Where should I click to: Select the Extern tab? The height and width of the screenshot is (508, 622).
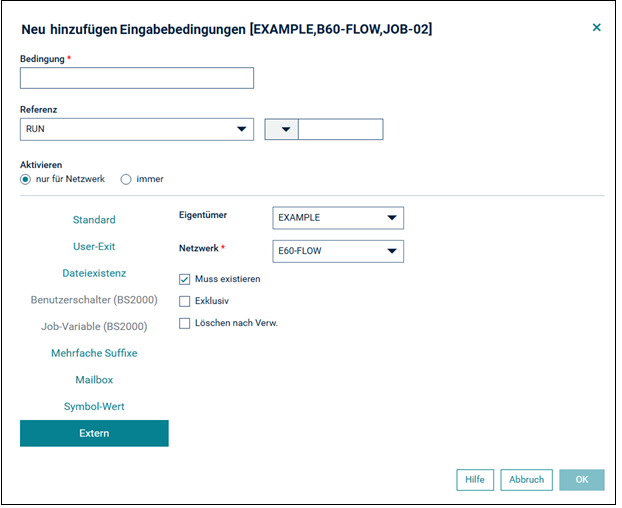[94, 433]
